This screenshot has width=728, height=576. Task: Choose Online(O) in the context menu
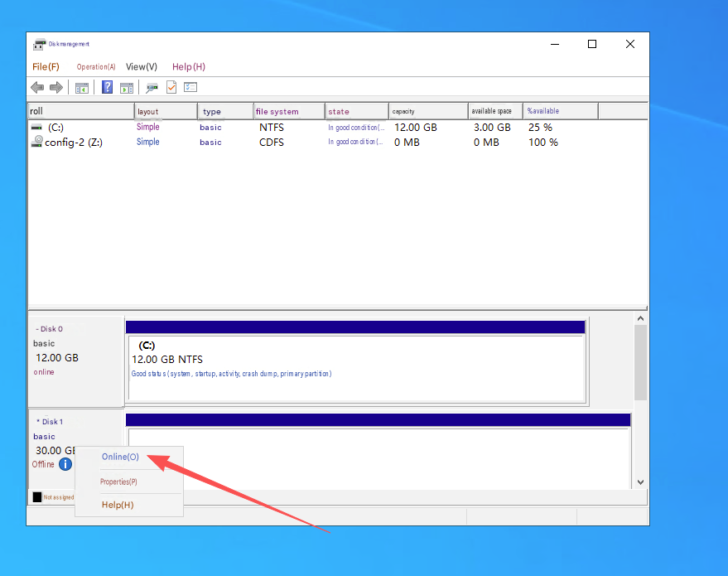point(120,457)
